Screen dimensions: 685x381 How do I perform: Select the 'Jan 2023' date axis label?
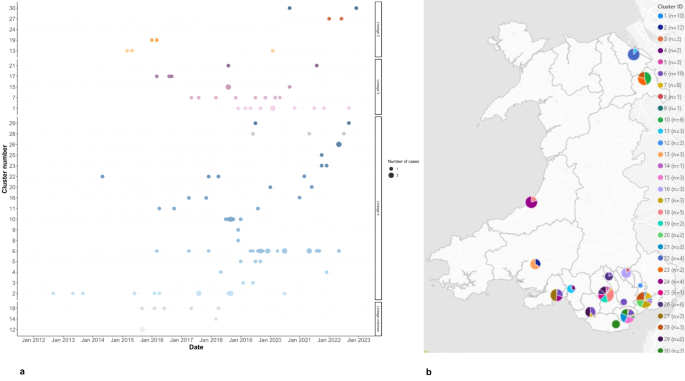pyautogui.click(x=359, y=340)
